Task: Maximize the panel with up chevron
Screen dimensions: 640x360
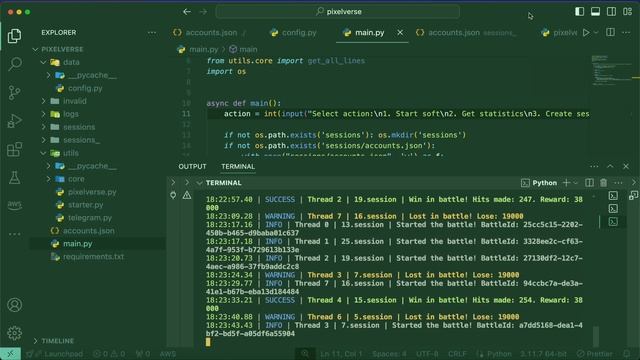Action: (610, 167)
